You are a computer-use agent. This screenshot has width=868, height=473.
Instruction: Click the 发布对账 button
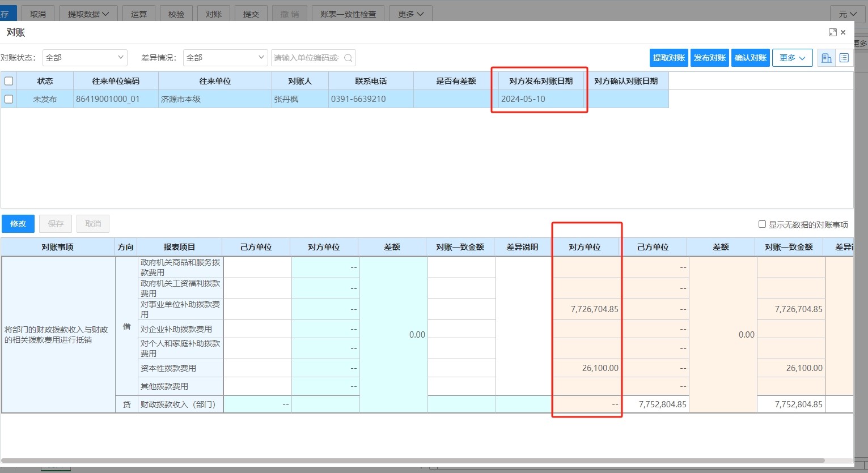(710, 58)
